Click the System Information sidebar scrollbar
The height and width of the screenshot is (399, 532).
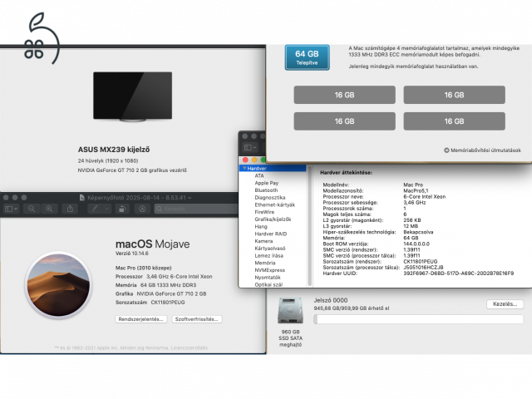point(309,226)
